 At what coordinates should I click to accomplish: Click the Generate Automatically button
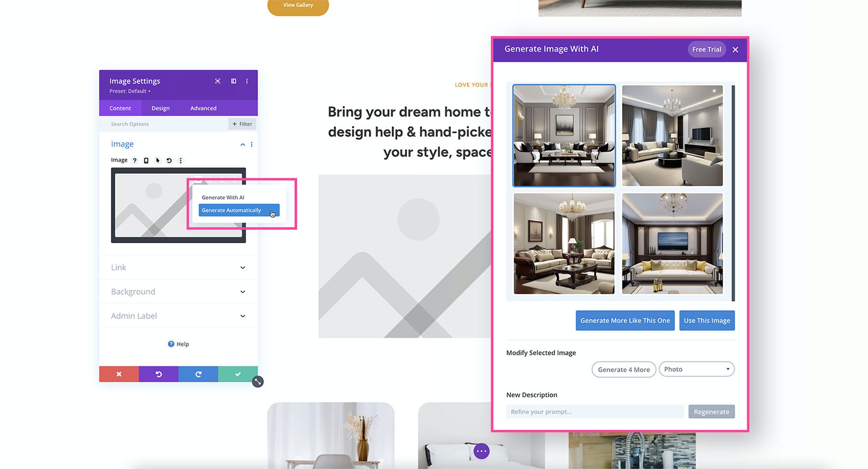(238, 210)
